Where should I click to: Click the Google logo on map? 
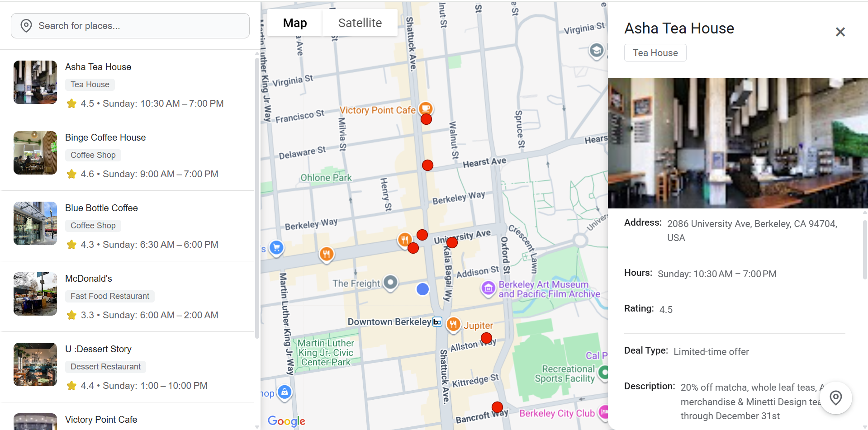pyautogui.click(x=286, y=421)
